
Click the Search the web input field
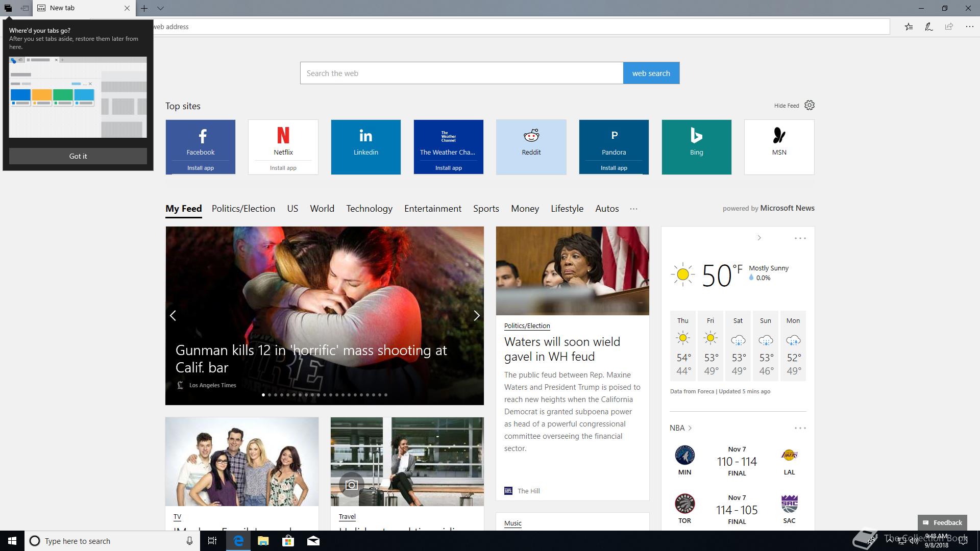tap(461, 73)
